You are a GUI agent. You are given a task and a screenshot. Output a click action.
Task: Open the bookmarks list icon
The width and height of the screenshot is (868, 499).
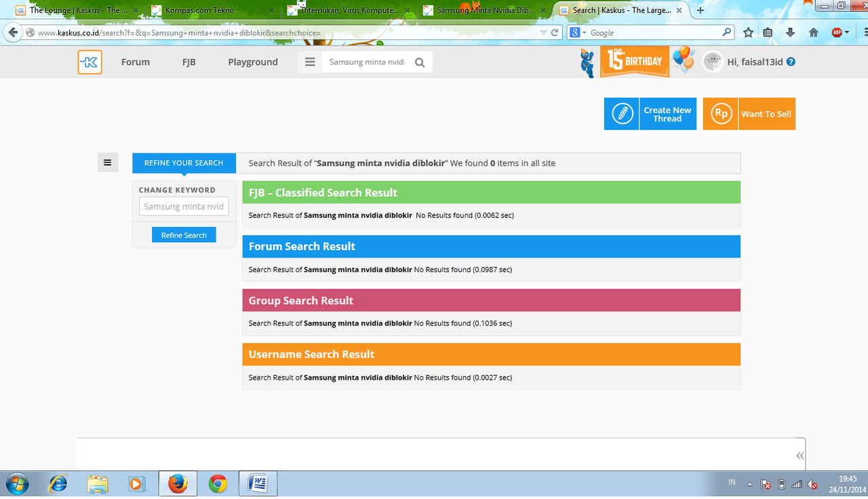tap(768, 33)
